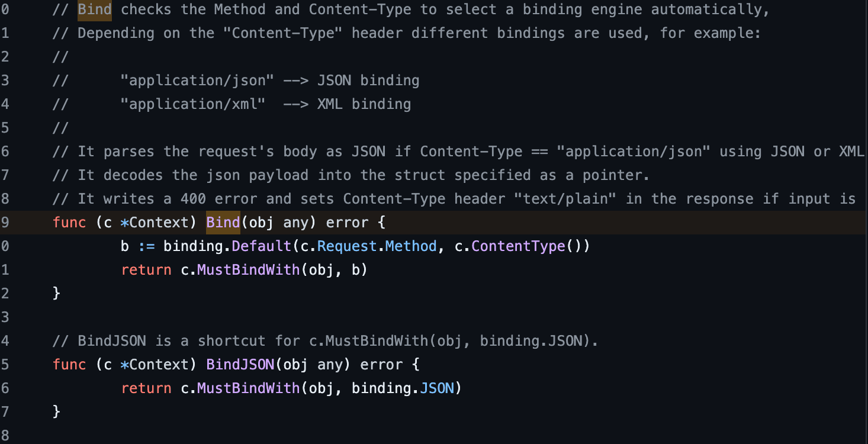
Task: Click the "BindJSON is a shortcut" comment line
Action: [326, 341]
